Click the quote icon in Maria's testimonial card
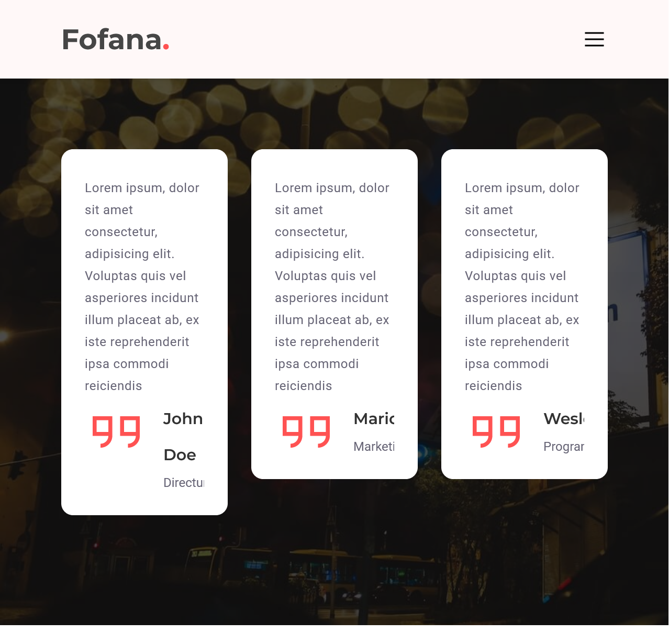This screenshot has width=669, height=644. click(306, 431)
